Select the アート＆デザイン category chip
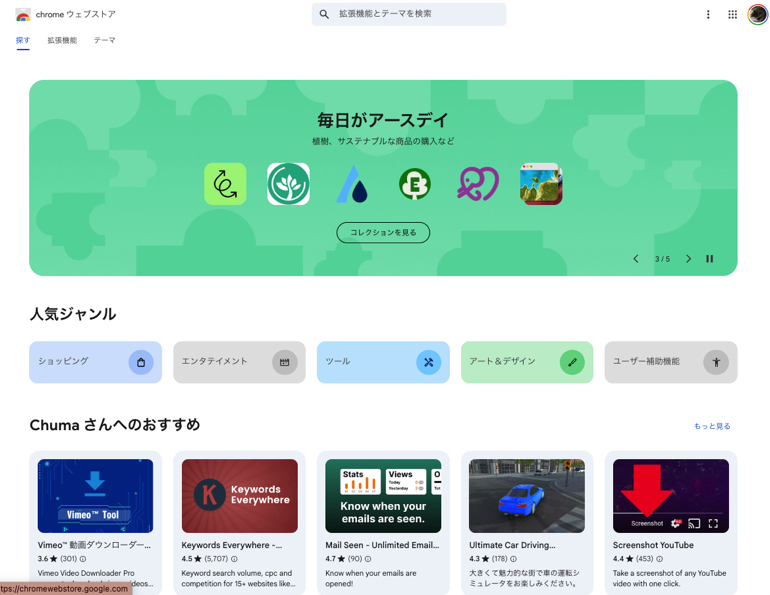The width and height of the screenshot is (770, 595). [x=527, y=362]
